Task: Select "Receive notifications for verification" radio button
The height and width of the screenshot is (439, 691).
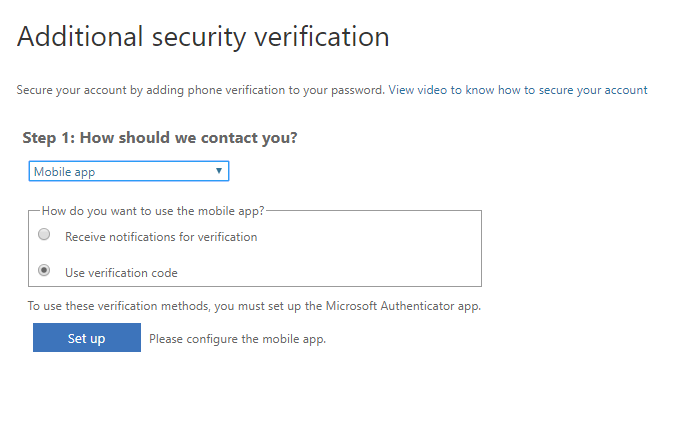Action: point(44,236)
